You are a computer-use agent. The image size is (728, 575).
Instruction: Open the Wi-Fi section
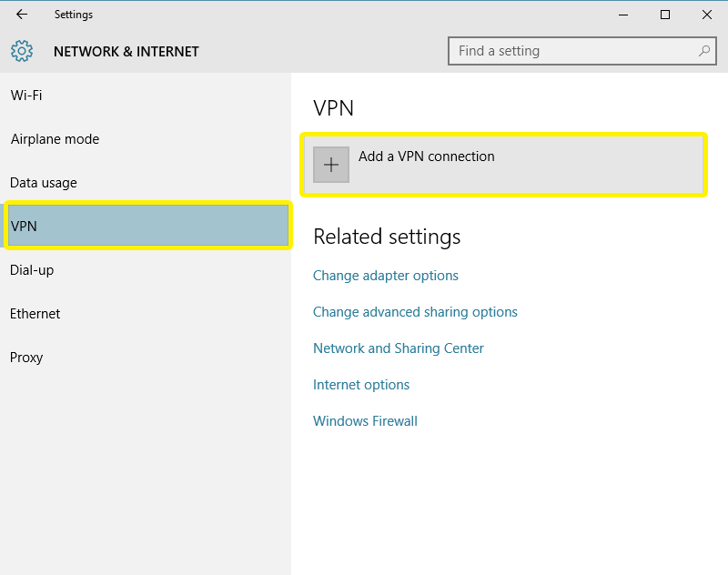[x=146, y=96]
